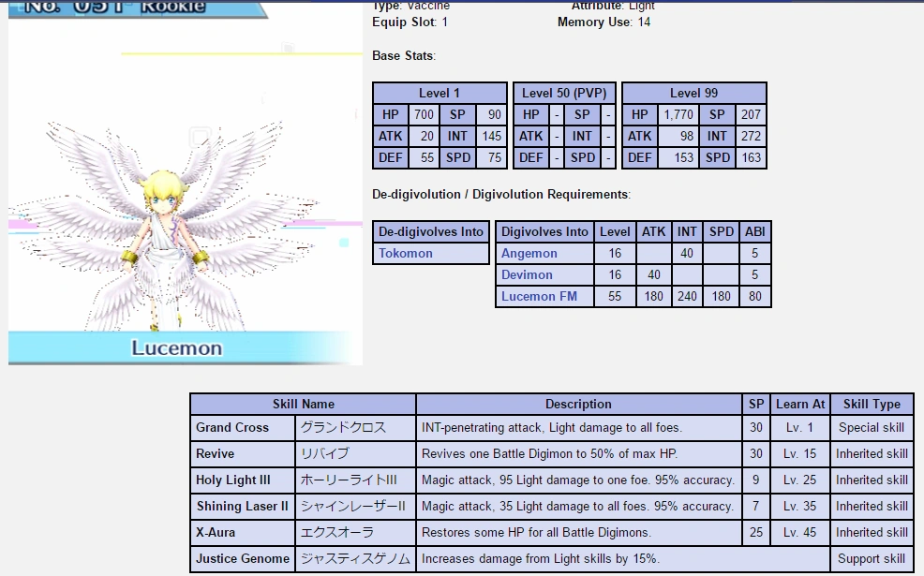The width and height of the screenshot is (924, 576).
Task: Click De-digivolution / Digivolution Requirements heading
Action: pos(501,195)
